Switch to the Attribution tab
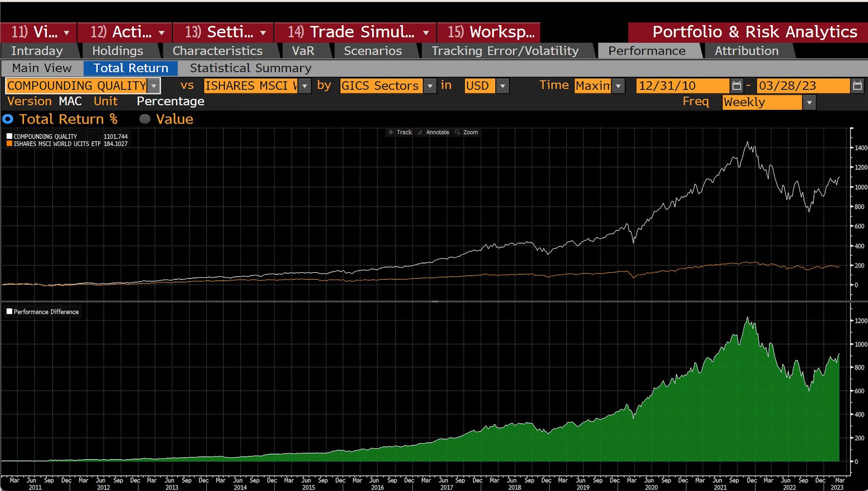The image size is (868, 491). pyautogui.click(x=747, y=51)
